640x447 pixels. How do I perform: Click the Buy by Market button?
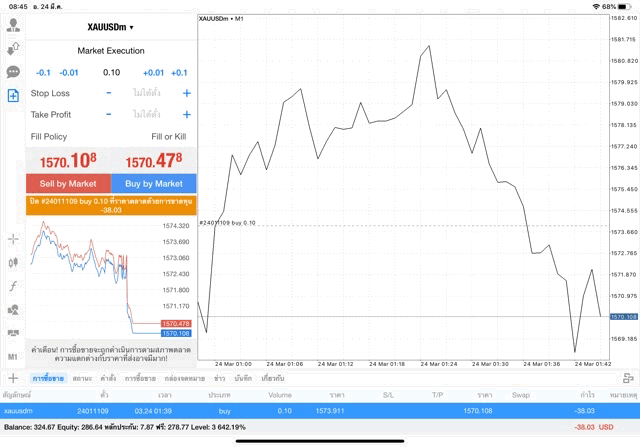tap(154, 184)
